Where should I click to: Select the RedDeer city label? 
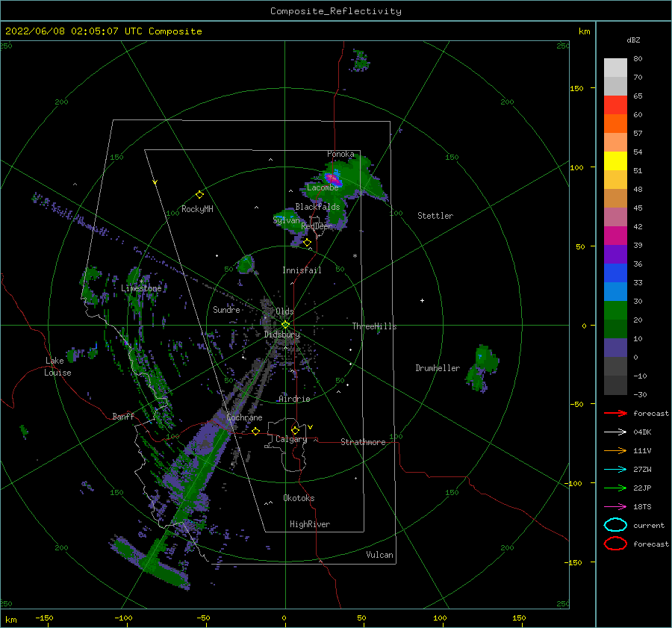pyautogui.click(x=317, y=226)
